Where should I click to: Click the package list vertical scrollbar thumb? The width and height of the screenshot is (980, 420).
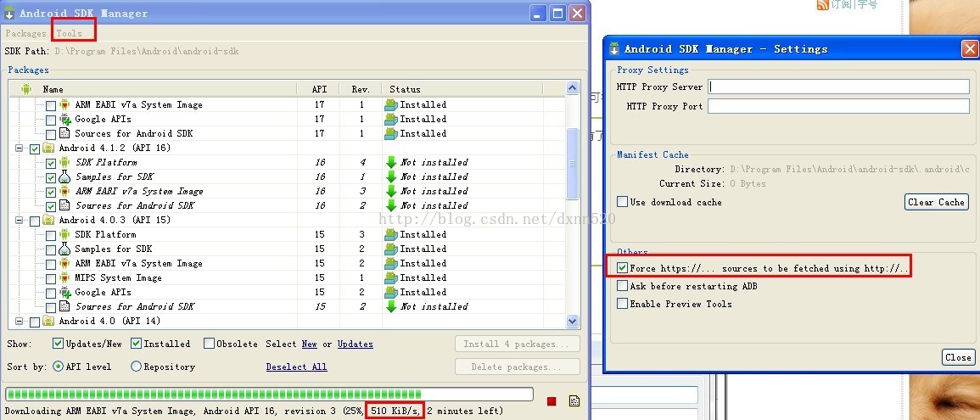[572, 164]
